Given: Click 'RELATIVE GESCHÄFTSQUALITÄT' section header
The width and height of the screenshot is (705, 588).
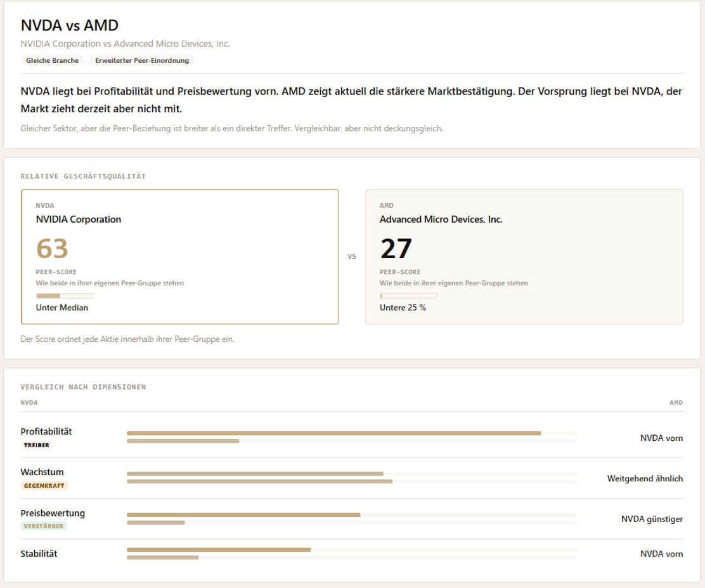Looking at the screenshot, I should pos(83,176).
